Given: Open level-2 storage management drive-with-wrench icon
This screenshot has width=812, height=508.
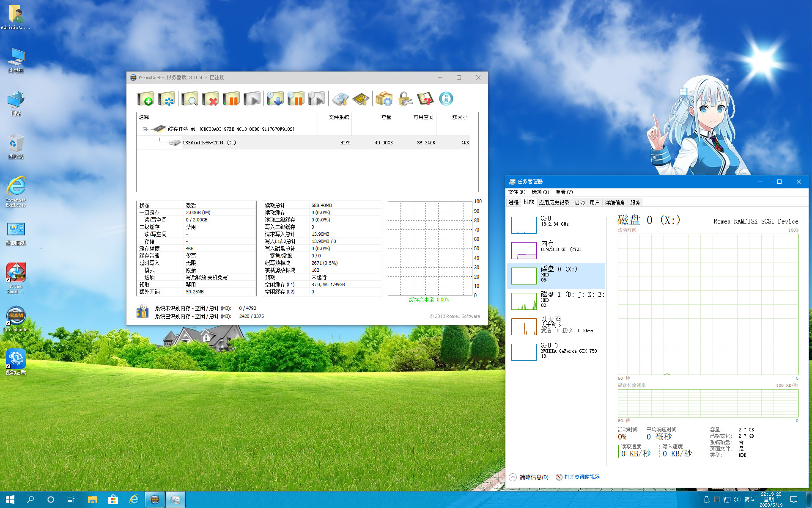Looking at the screenshot, I should [x=340, y=99].
